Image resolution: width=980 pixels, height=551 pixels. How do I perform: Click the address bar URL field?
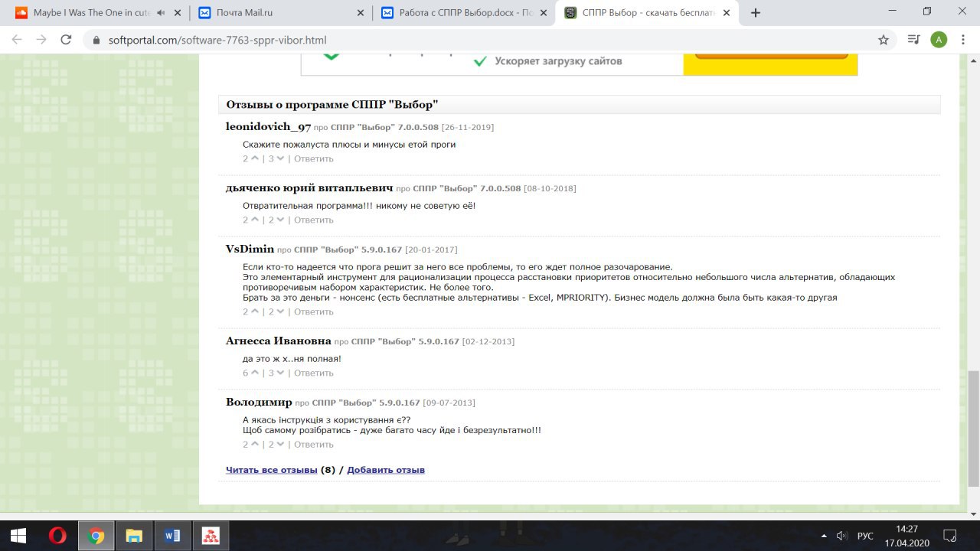[x=490, y=40]
